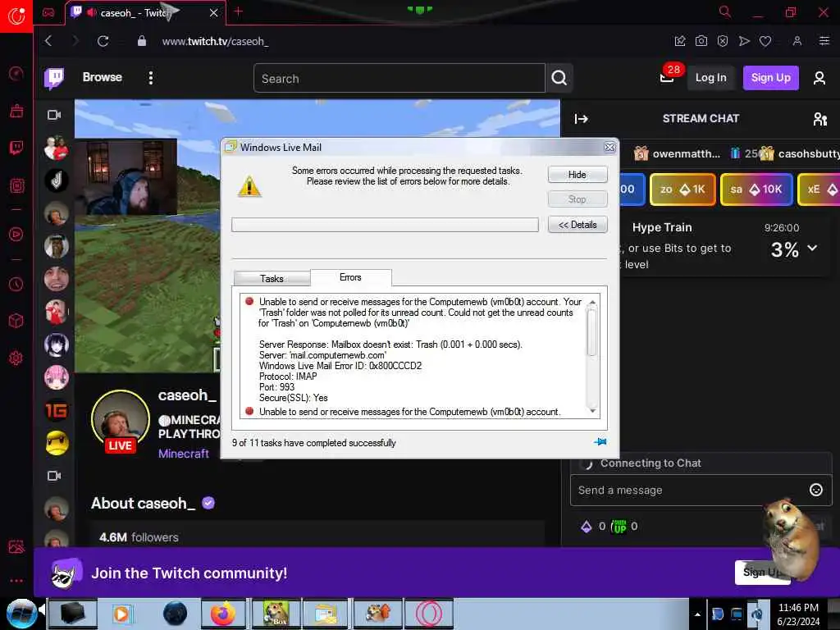Open Opera sidebar history clock

tap(16, 285)
